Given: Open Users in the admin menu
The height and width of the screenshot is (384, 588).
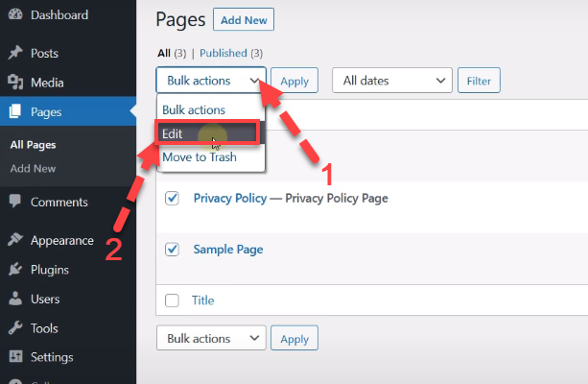Looking at the screenshot, I should [45, 300].
